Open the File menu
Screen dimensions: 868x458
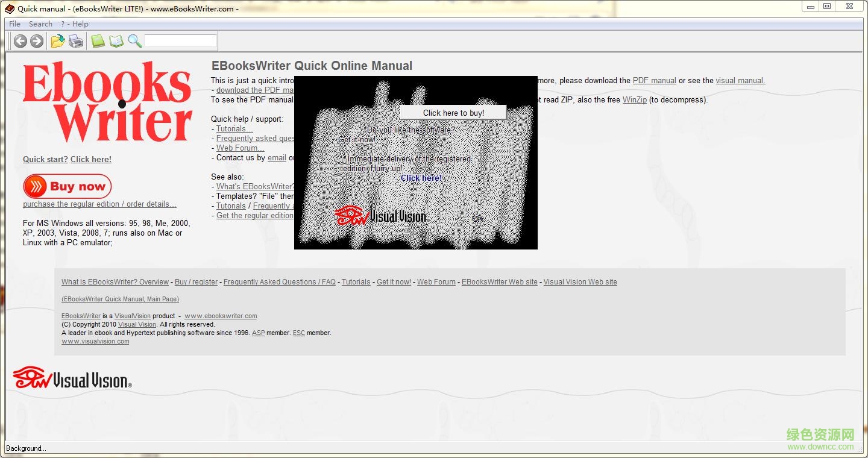(14, 24)
